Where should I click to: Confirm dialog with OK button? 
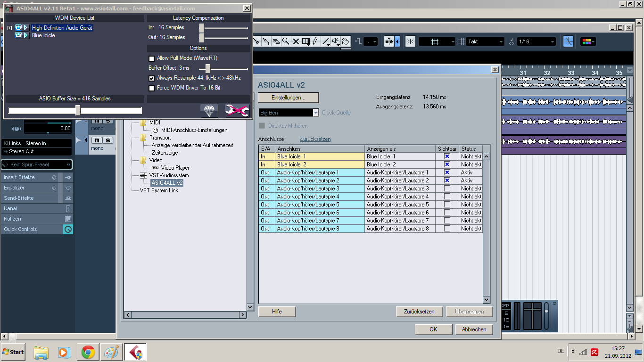[x=433, y=329]
